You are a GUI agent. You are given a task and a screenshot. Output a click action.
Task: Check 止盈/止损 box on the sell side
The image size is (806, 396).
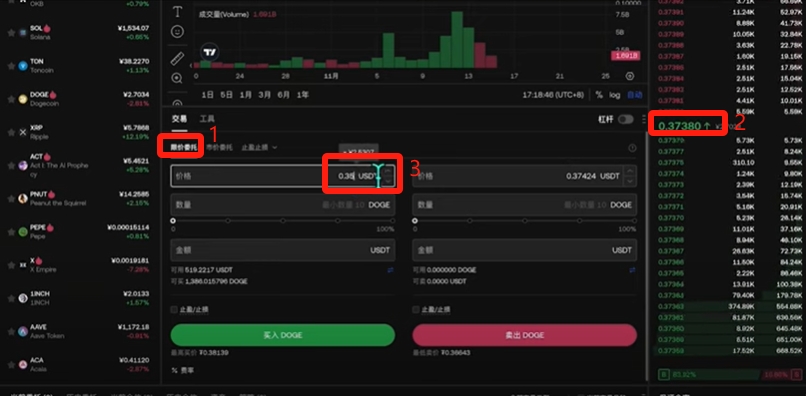(x=416, y=310)
